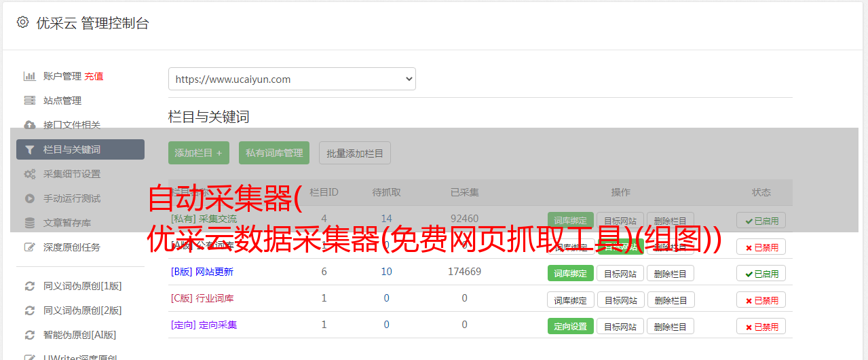Click collected count 174669

point(464,272)
